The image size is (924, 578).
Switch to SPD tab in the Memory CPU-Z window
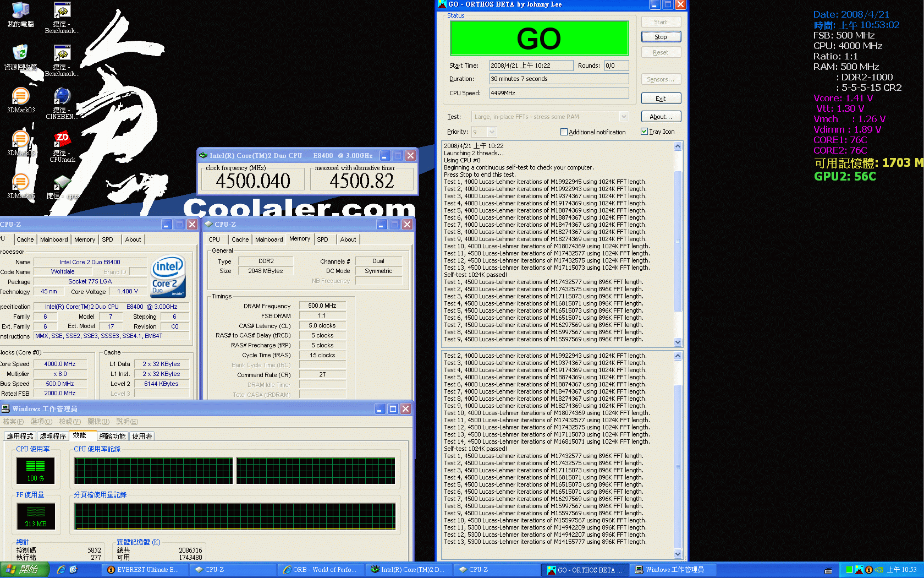(322, 239)
